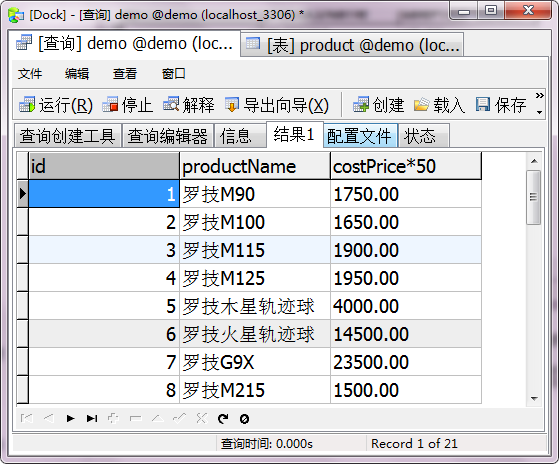Click the Record 1 of 21 status text

(x=414, y=444)
